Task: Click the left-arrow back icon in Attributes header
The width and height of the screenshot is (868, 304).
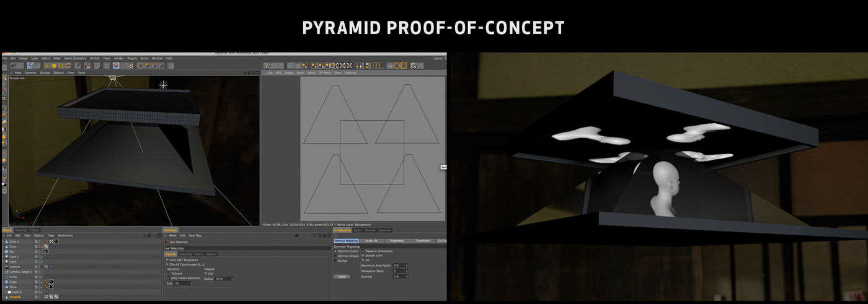Action: pyautogui.click(x=296, y=235)
